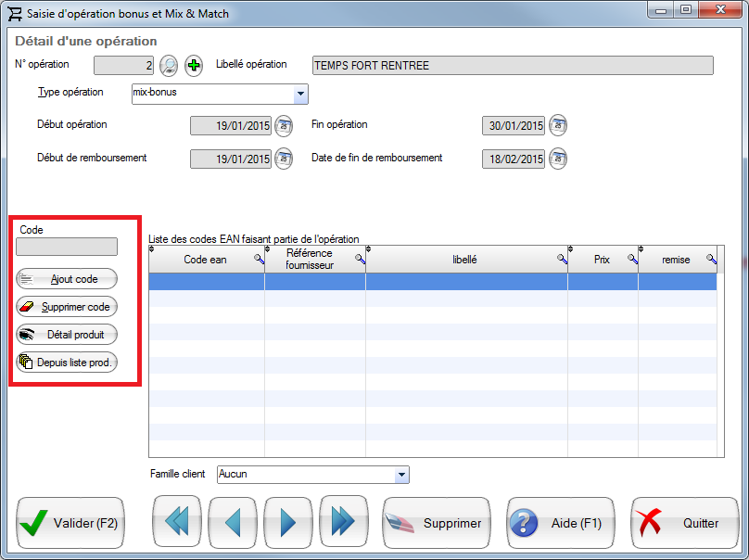Click sort arrows on Prix column
Image resolution: width=749 pixels, height=560 pixels.
pyautogui.click(x=570, y=249)
